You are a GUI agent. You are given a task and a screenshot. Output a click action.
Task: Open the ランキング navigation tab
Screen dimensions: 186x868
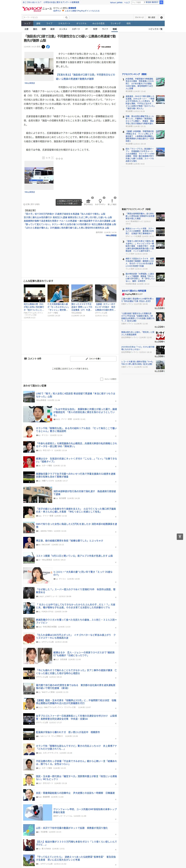tap(115, 24)
